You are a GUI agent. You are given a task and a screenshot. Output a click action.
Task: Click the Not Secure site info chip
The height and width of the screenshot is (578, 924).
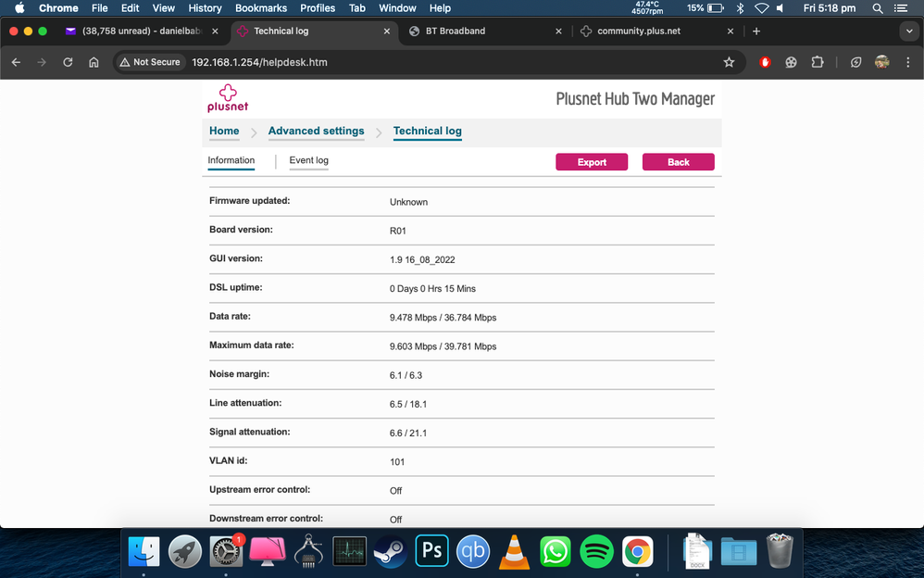[x=150, y=62]
